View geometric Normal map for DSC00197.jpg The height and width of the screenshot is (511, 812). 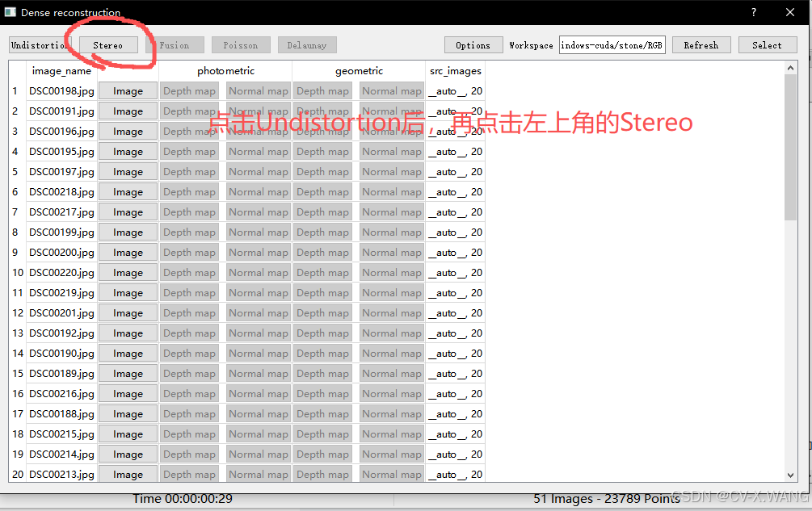(x=391, y=171)
